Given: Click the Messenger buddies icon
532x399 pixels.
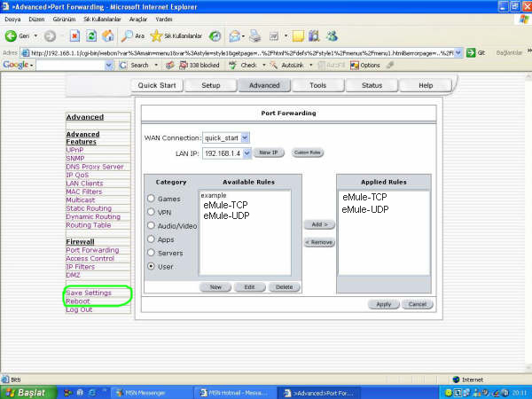Looking at the screenshot, I should coord(332,35).
